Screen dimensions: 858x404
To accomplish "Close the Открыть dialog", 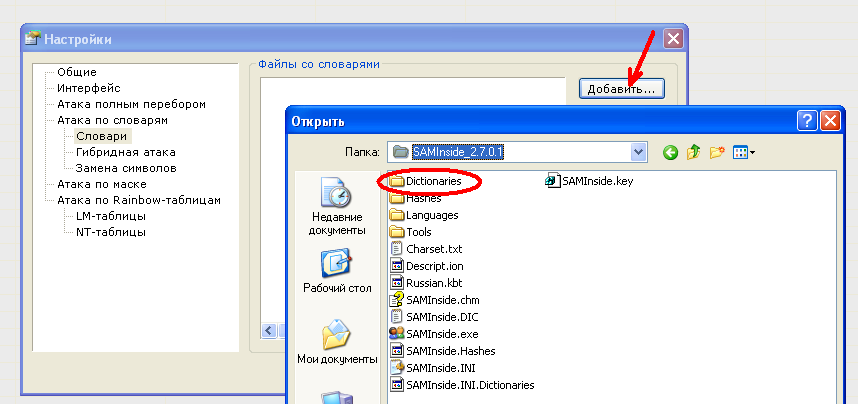I will (x=830, y=120).
